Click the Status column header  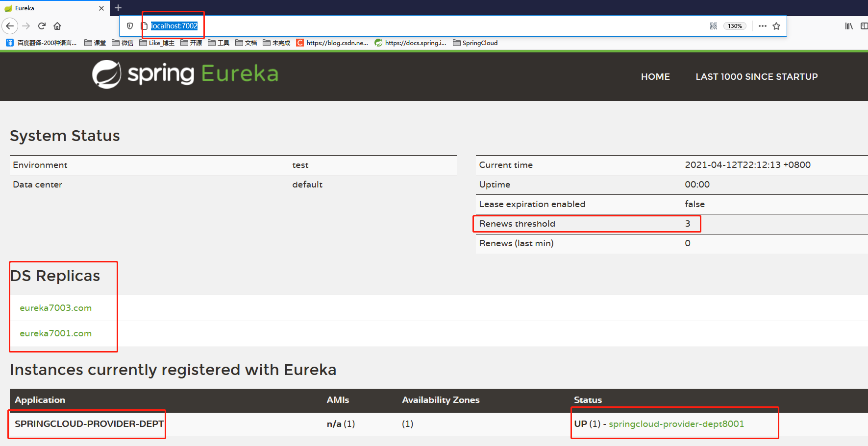[588, 400]
